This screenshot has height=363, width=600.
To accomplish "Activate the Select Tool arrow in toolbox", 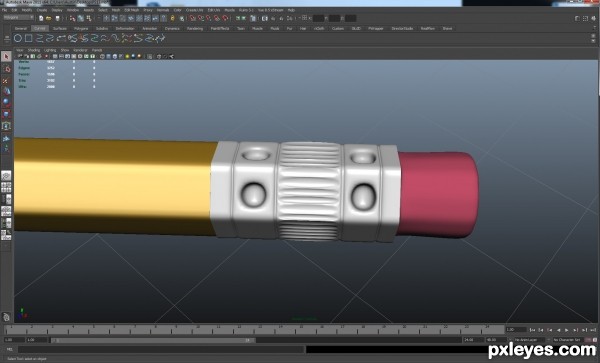I will (x=6, y=57).
